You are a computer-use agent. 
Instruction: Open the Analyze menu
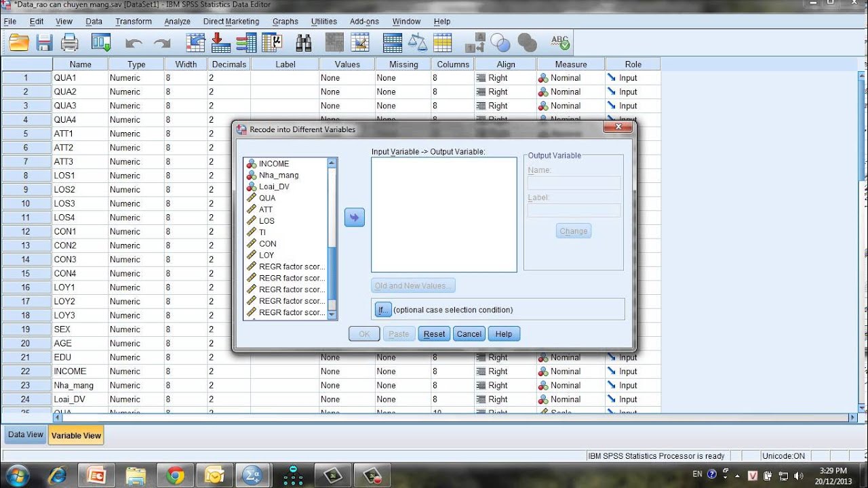pos(178,22)
